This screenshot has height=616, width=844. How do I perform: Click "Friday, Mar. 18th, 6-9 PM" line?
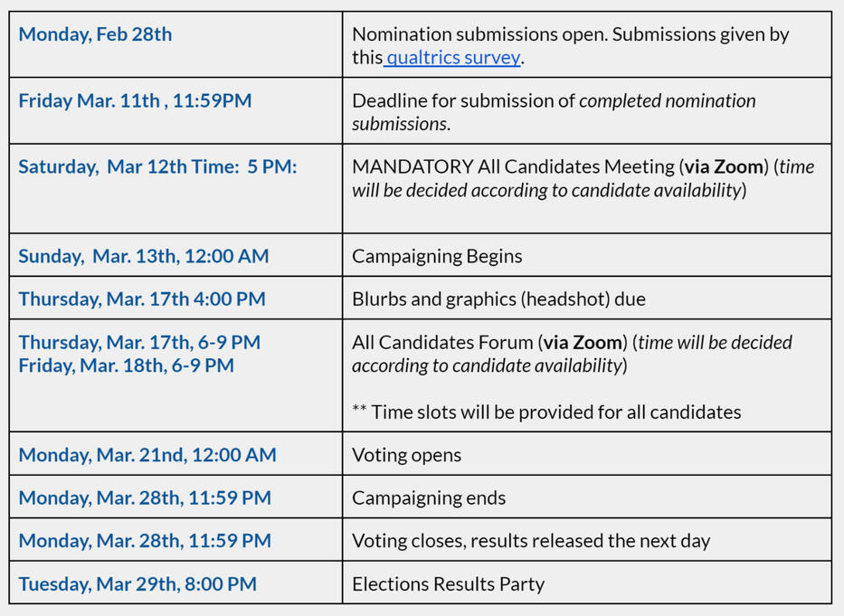(126, 365)
